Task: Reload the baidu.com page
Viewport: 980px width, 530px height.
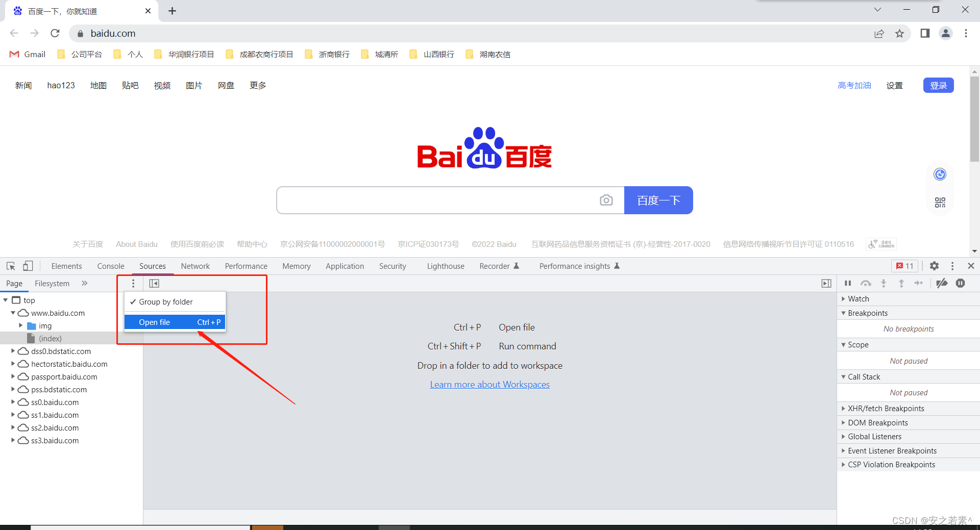Action: pos(55,33)
